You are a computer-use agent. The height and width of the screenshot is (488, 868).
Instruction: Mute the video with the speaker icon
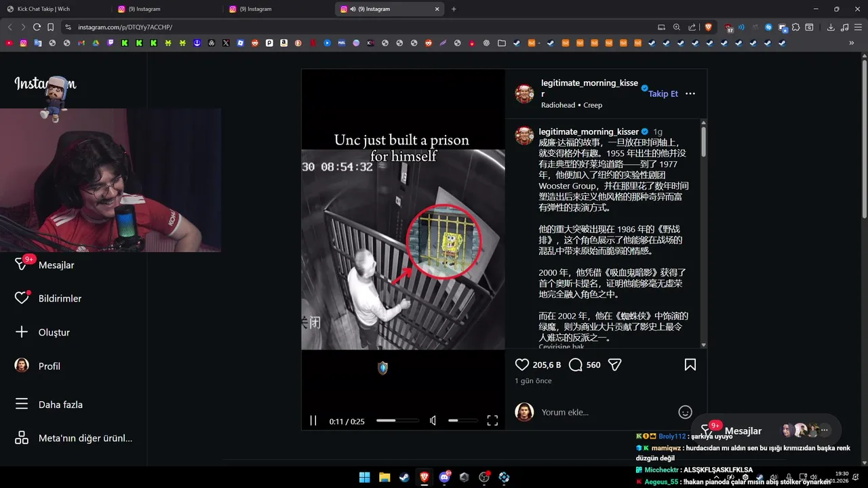(433, 421)
